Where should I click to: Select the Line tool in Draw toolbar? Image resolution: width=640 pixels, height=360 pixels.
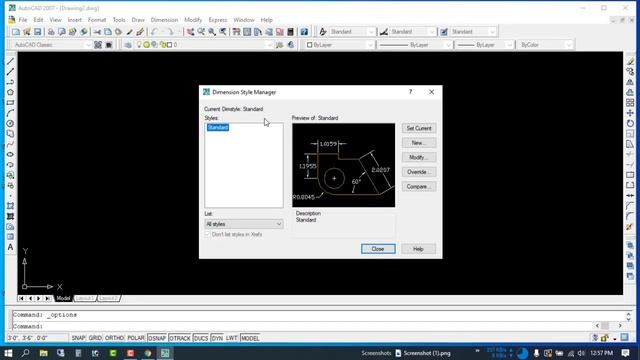(x=10, y=61)
